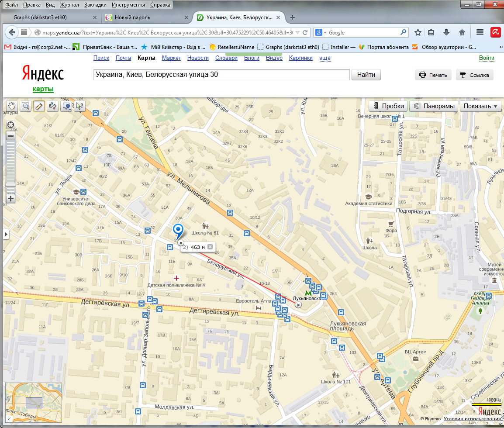Open the Закладки menu
The width and height of the screenshot is (504, 428).
(95, 5)
